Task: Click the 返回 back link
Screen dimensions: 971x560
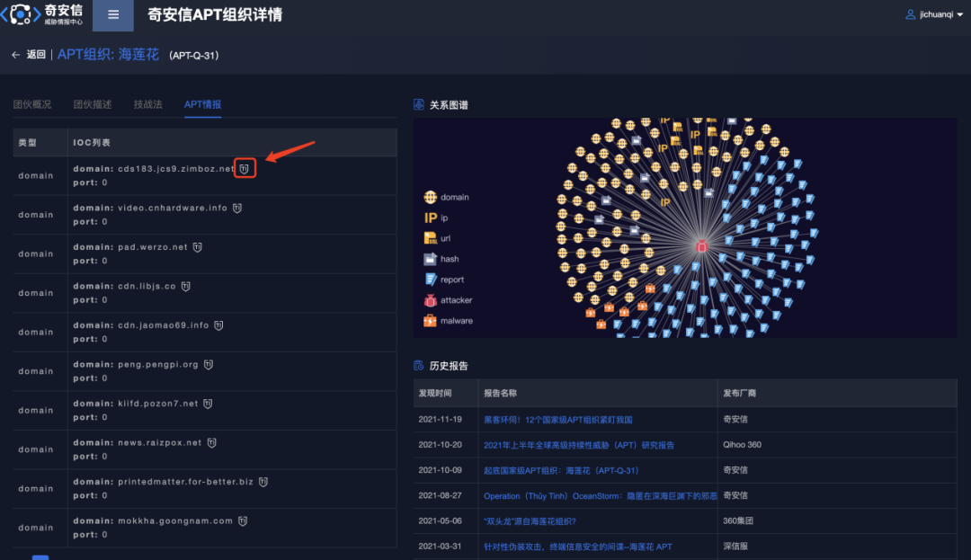Action: click(x=36, y=55)
